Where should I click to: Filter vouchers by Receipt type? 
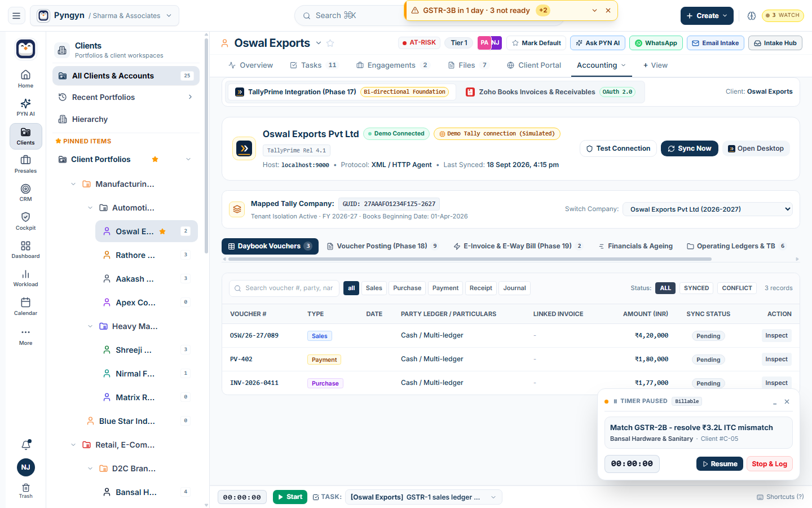pos(481,288)
